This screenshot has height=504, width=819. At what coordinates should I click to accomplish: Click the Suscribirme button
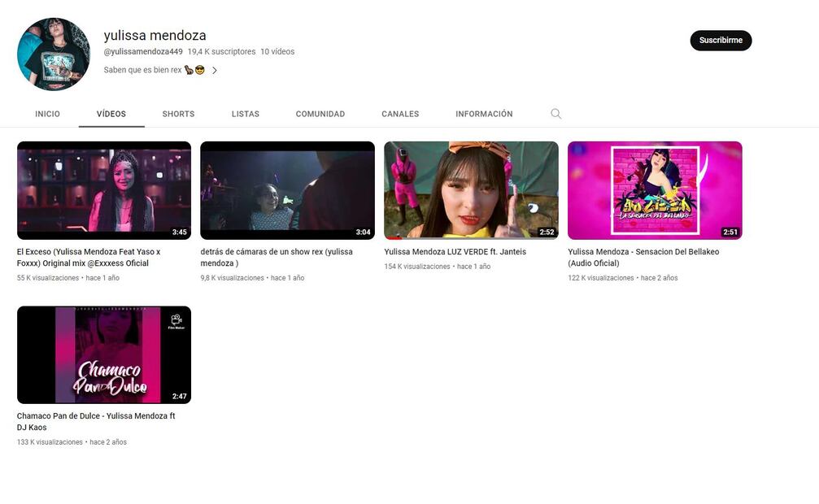(x=721, y=41)
